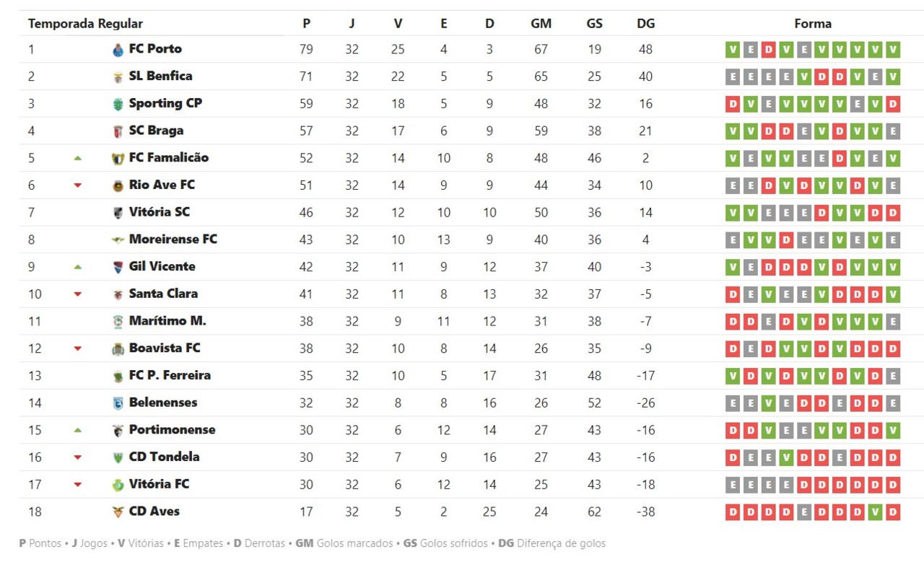Image resolution: width=924 pixels, height=562 pixels.
Task: Open the Vitória SC team link
Action: point(159,212)
